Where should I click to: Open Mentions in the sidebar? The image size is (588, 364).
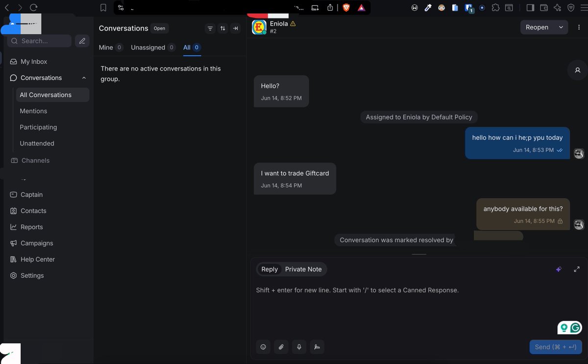33,111
